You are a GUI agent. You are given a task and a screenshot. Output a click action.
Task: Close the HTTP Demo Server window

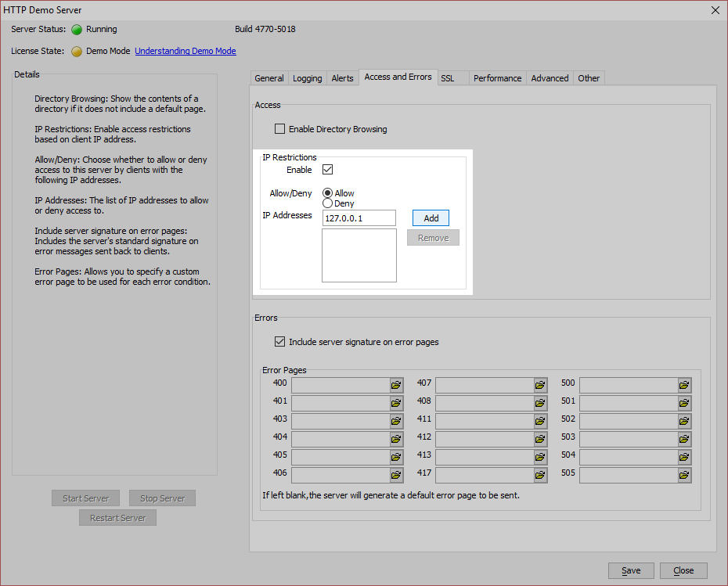tap(715, 10)
